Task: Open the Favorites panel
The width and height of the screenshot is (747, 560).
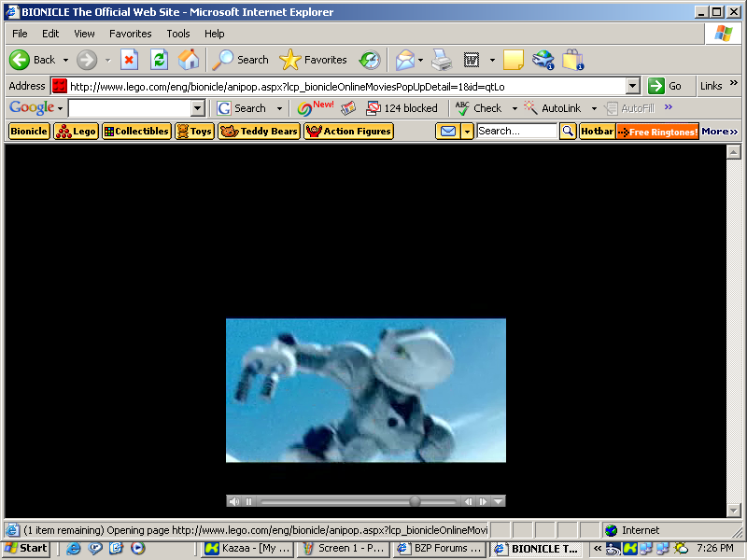Action: pos(313,59)
